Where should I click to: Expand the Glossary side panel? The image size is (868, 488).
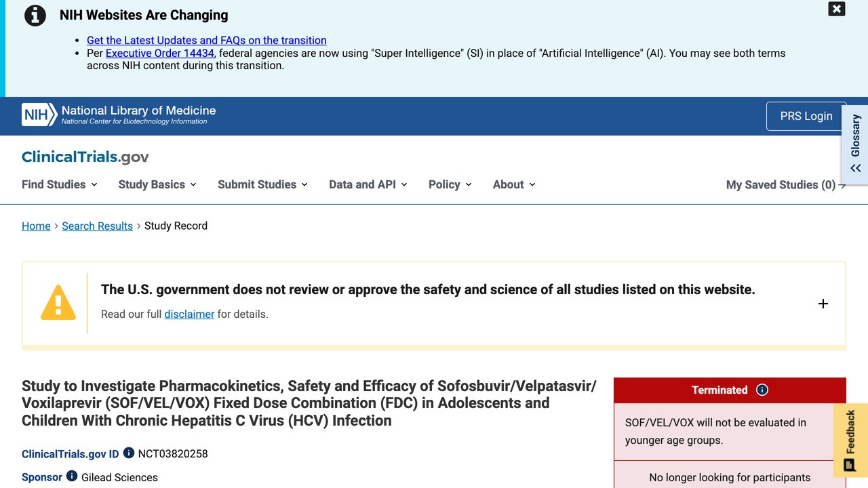click(x=855, y=143)
